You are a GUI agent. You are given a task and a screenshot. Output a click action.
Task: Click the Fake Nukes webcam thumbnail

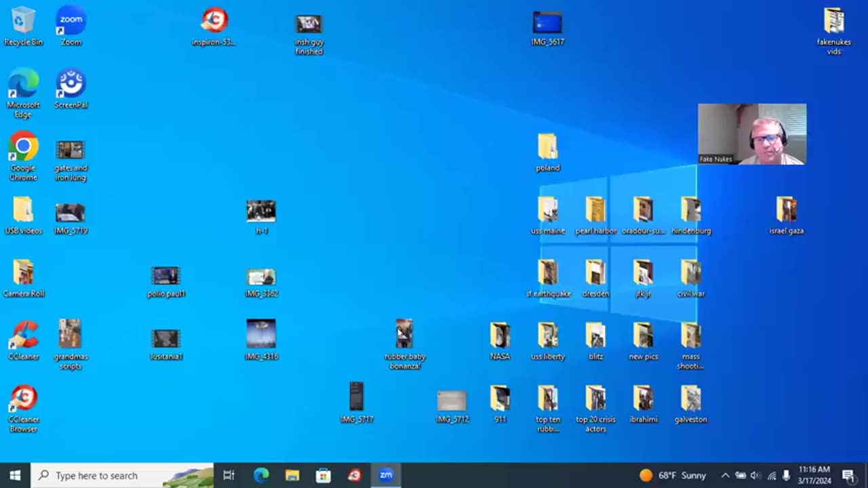pyautogui.click(x=752, y=134)
